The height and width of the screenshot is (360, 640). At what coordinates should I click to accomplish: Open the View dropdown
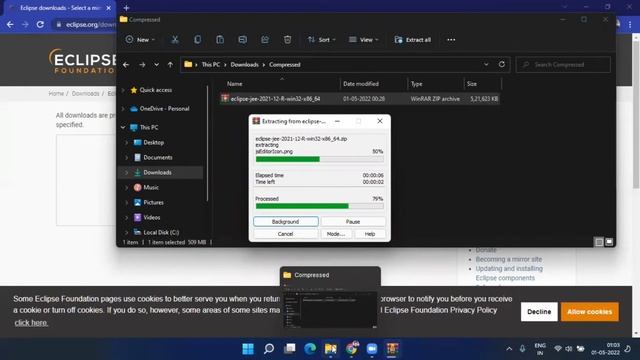(363, 40)
